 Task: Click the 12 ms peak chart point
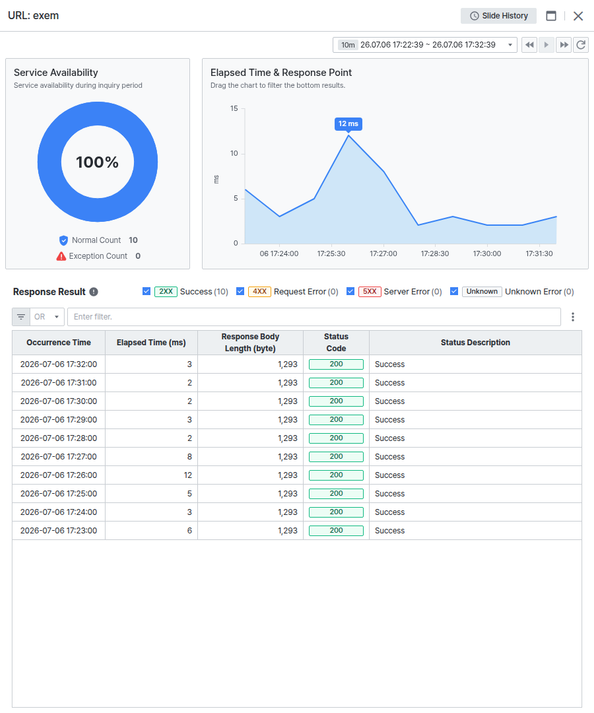[x=348, y=135]
